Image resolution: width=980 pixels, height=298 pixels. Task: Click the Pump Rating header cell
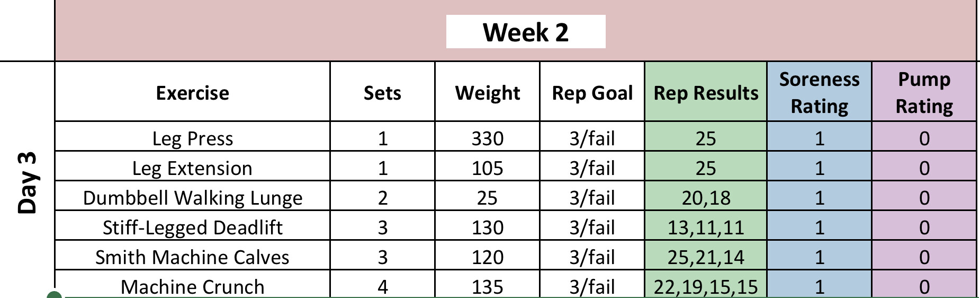924,93
